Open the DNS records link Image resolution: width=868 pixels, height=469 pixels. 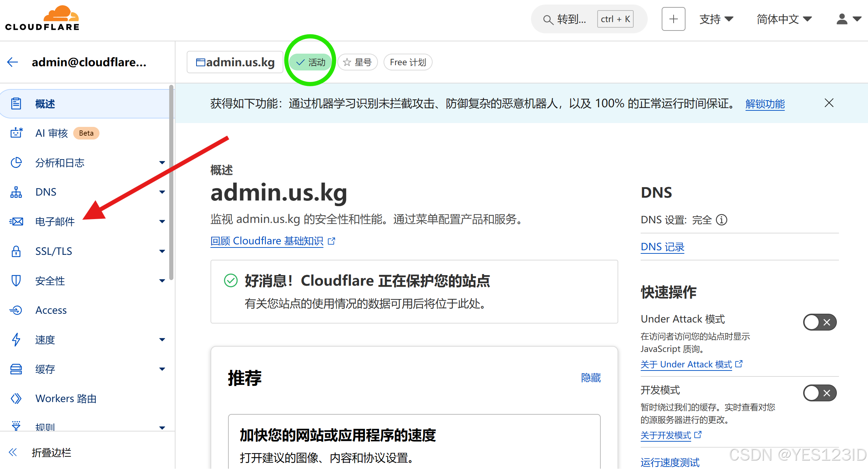pos(662,247)
